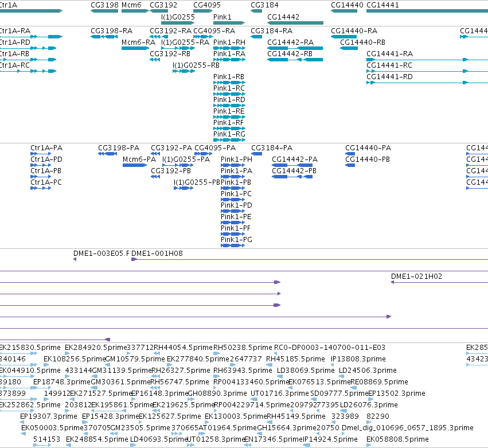Select the Pink1 gene label

(x=222, y=17)
